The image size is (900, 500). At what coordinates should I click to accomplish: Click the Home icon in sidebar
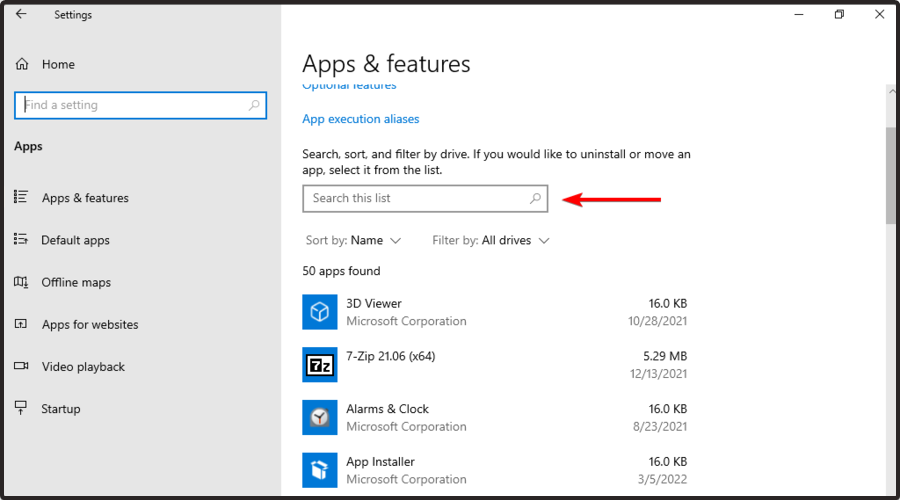22,64
